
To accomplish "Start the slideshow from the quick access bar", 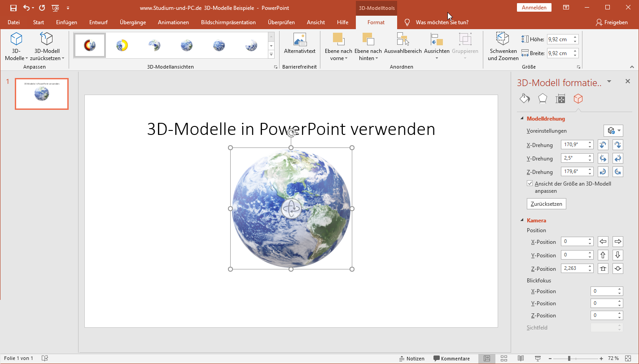I will pyautogui.click(x=55, y=8).
